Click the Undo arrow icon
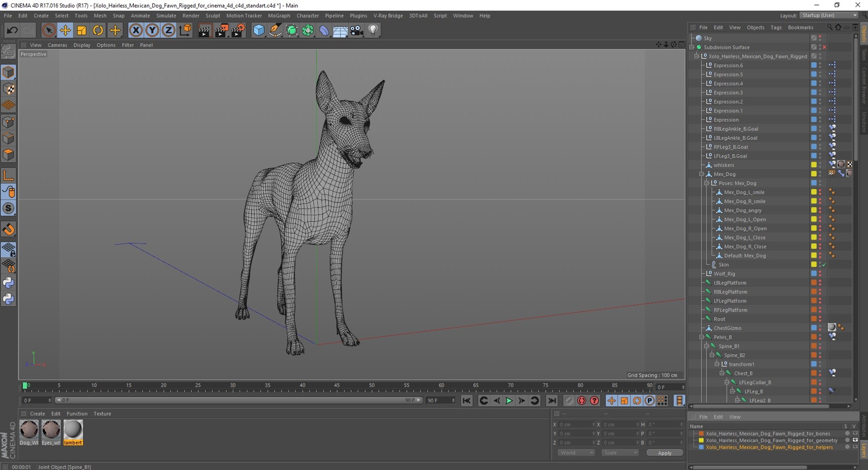Viewport: 868px width, 470px height. tap(12, 30)
